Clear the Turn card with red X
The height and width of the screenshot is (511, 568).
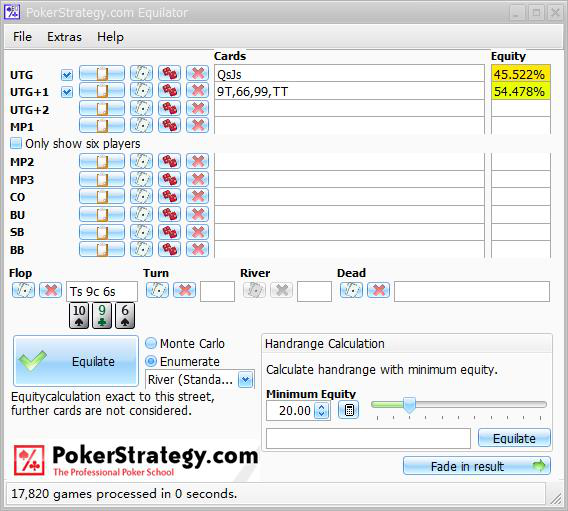coord(185,290)
